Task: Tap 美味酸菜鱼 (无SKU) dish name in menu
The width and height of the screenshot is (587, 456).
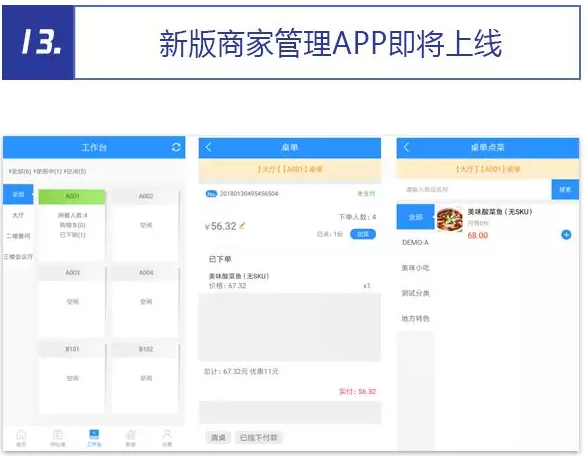Action: pyautogui.click(x=500, y=212)
